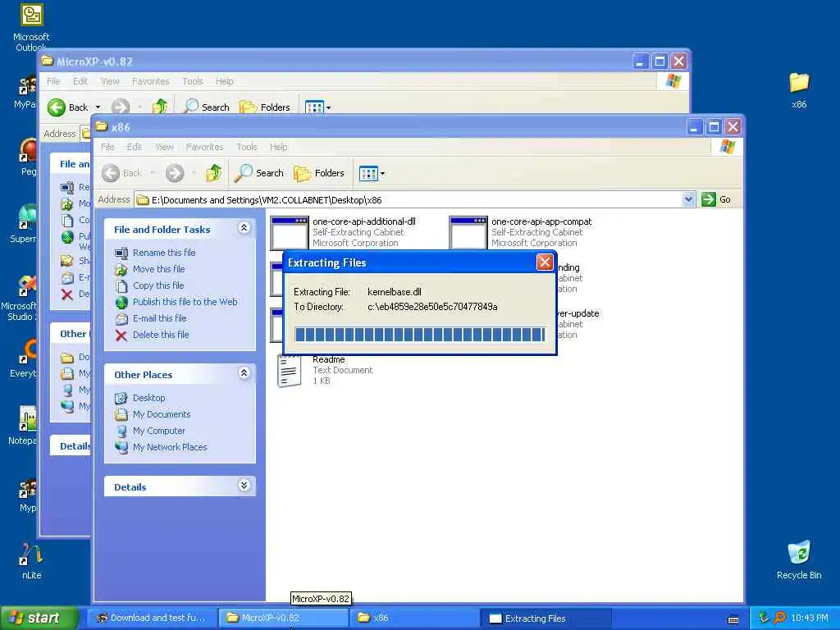The image size is (840, 630).
Task: Open Back history dropdown in MicroXP-v0.82 window
Action: [x=98, y=107]
